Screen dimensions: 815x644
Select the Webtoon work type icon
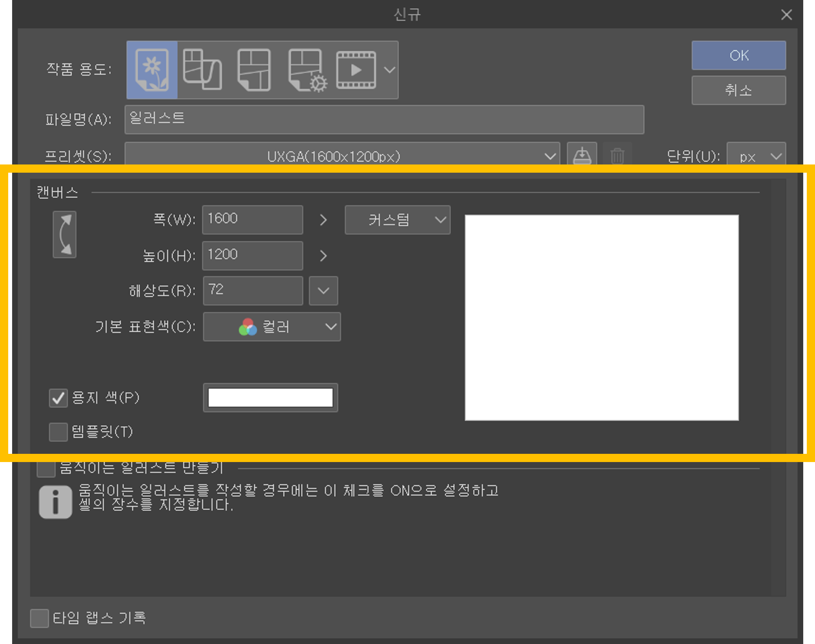tap(203, 70)
